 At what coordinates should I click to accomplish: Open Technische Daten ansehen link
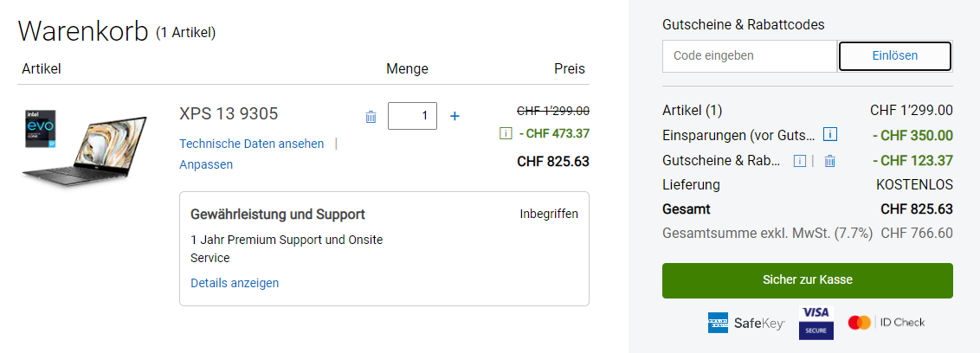[x=251, y=144]
